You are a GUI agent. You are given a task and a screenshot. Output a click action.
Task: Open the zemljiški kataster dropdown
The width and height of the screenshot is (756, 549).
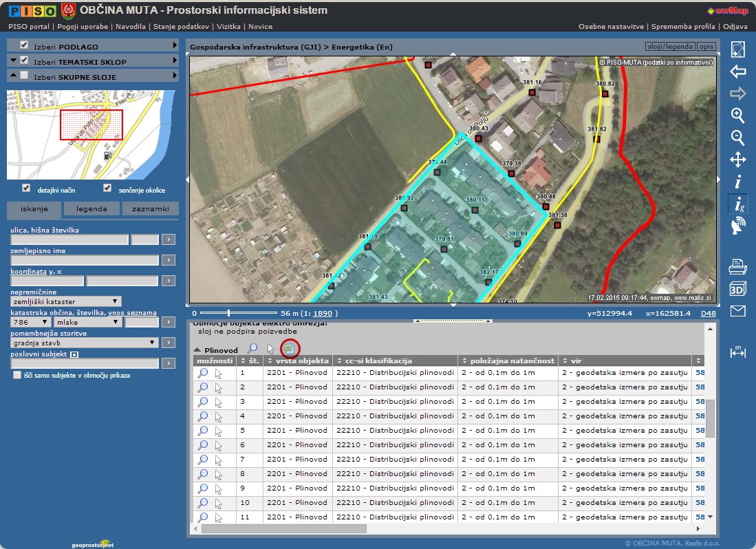tap(66, 301)
